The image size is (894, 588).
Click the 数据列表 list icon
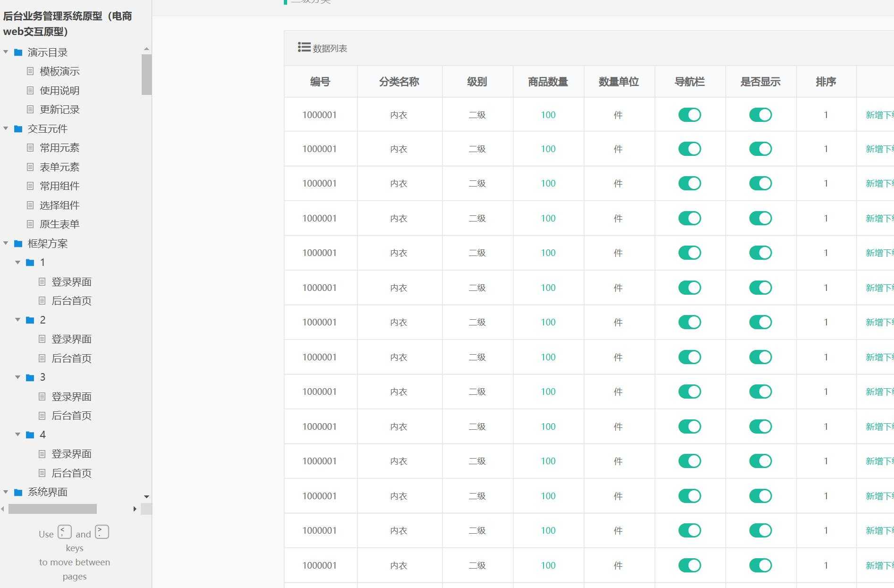pos(303,47)
